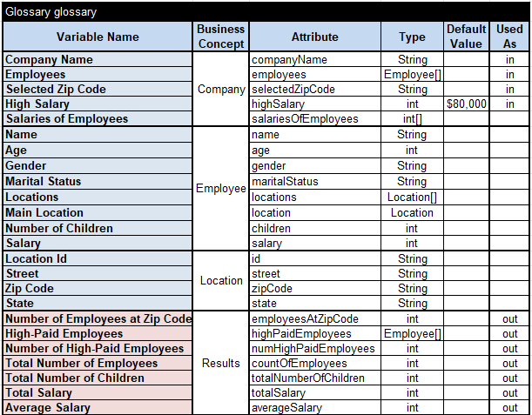Select the Company Name variable cell

98,60
